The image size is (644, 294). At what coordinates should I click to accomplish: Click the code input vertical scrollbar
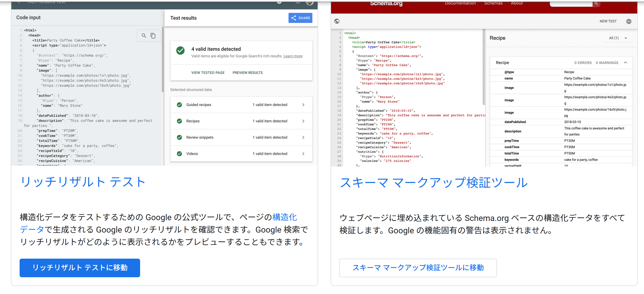[163, 59]
